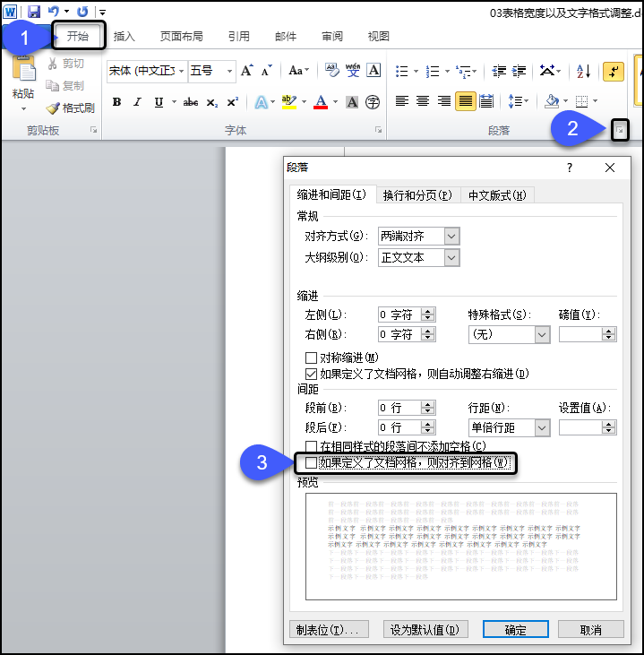Image resolution: width=644 pixels, height=655 pixels.
Task: Switch to the 审阅 Review tab
Action: (x=332, y=37)
